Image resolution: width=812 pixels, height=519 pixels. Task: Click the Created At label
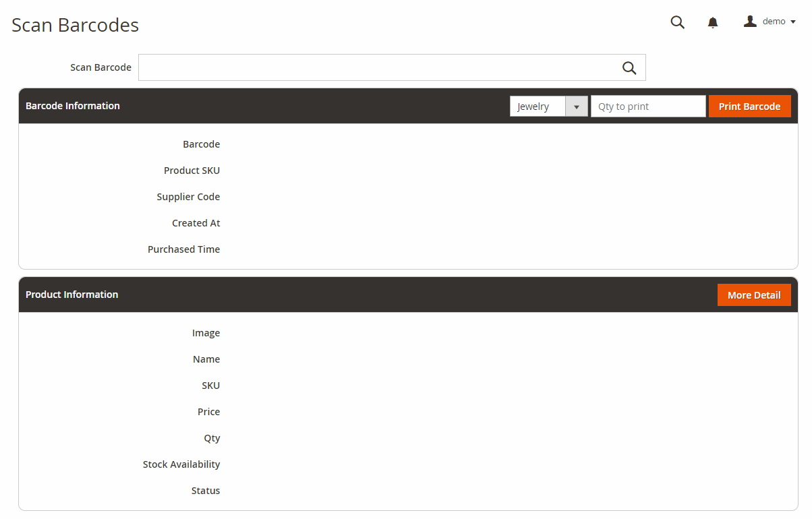click(196, 223)
